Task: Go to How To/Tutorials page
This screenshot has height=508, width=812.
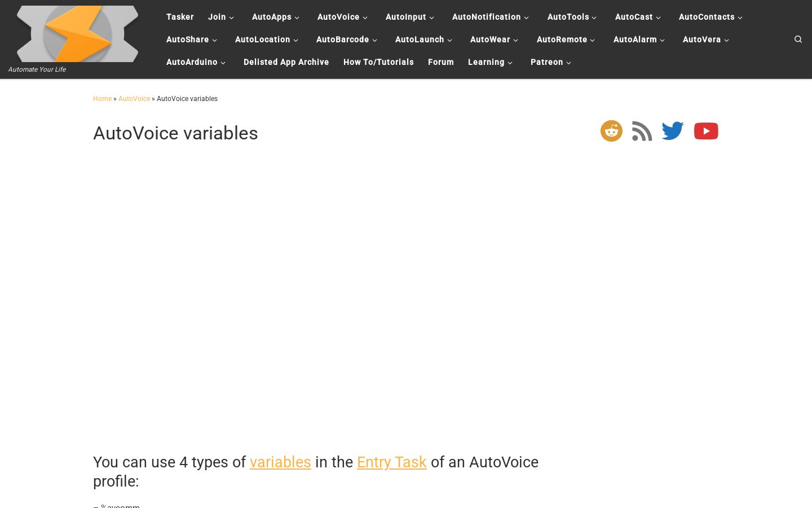Action: tap(378, 62)
